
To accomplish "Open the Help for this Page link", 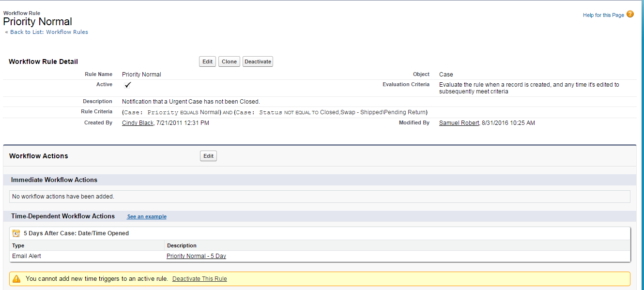I will [x=603, y=15].
